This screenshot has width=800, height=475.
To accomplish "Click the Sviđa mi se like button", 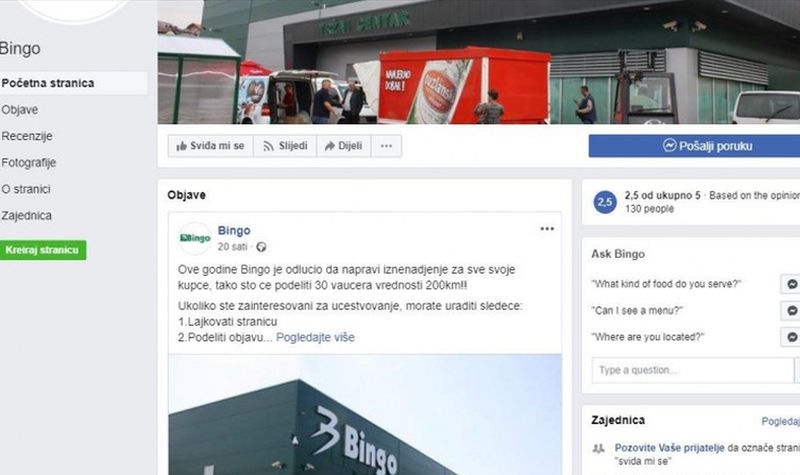I will pyautogui.click(x=210, y=146).
